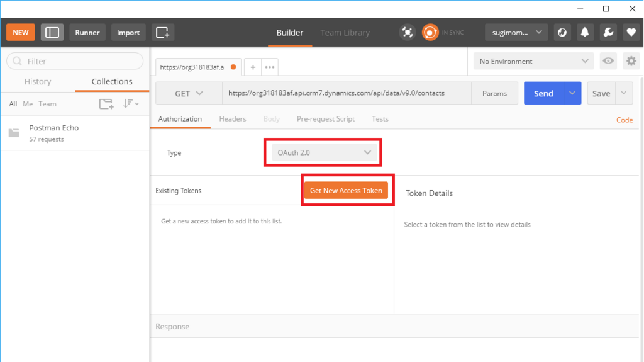Click the IN SYNC label
Viewport: 644px width, 362px height.
coord(453,33)
